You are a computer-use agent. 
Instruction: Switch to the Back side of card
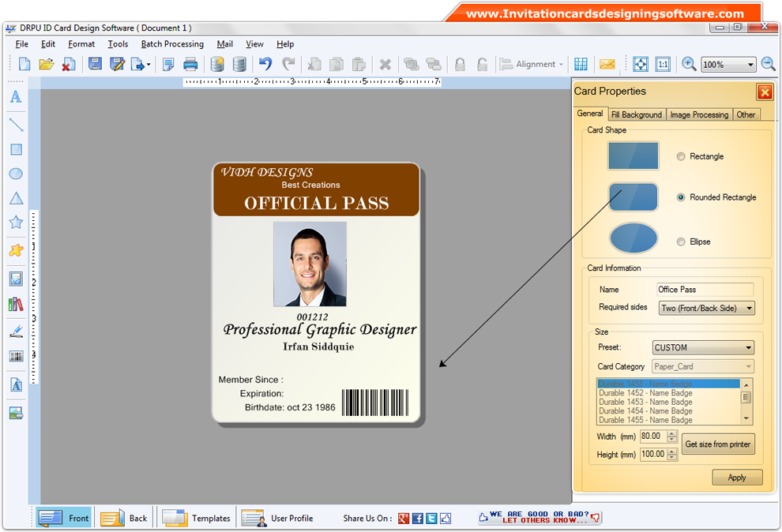[125, 518]
